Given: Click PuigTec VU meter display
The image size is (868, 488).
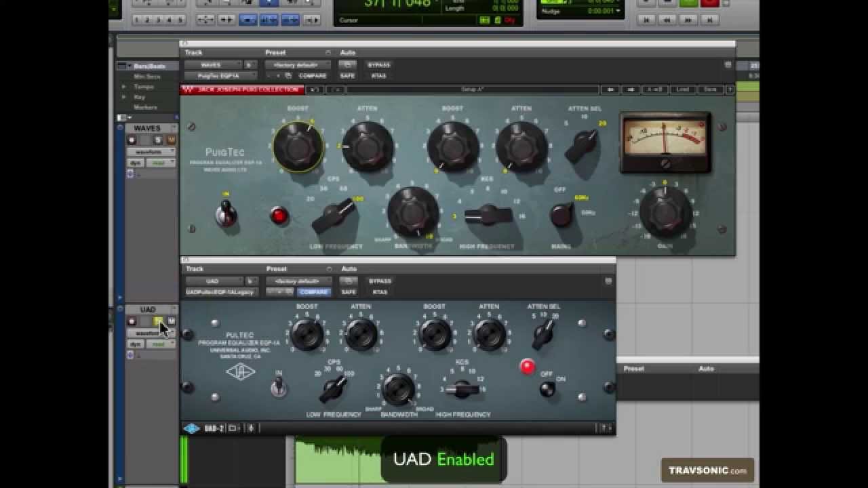Looking at the screenshot, I should 665,143.
